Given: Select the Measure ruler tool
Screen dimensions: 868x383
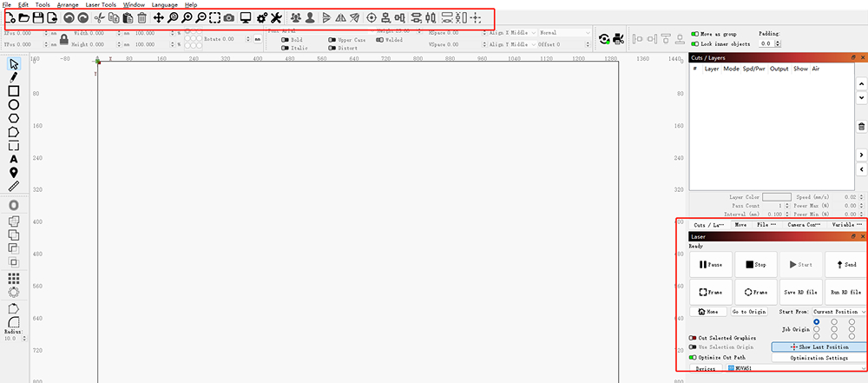Looking at the screenshot, I should [x=14, y=186].
